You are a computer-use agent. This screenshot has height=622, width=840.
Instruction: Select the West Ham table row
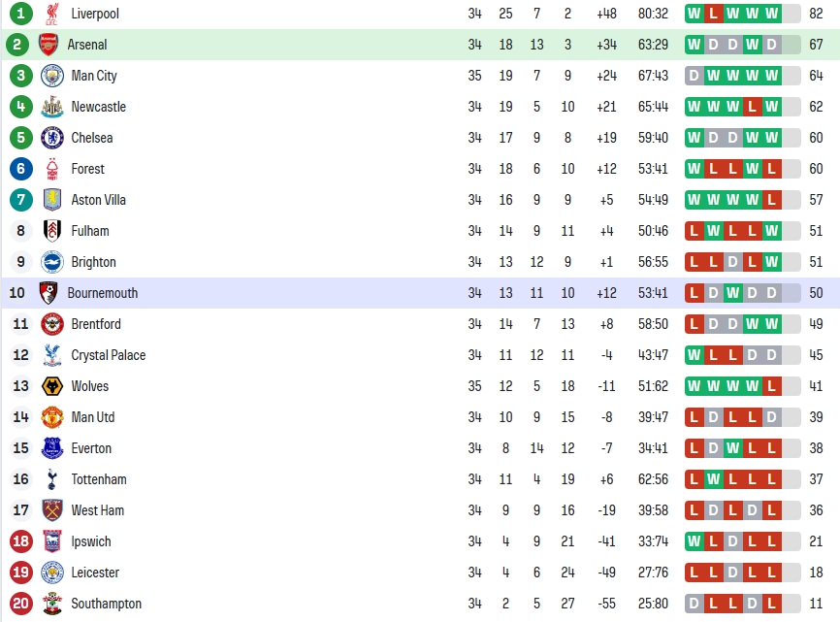tap(420, 510)
